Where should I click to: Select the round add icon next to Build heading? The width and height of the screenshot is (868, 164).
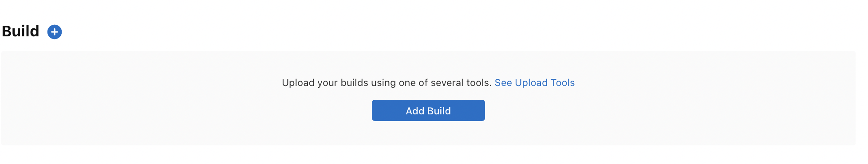55,32
